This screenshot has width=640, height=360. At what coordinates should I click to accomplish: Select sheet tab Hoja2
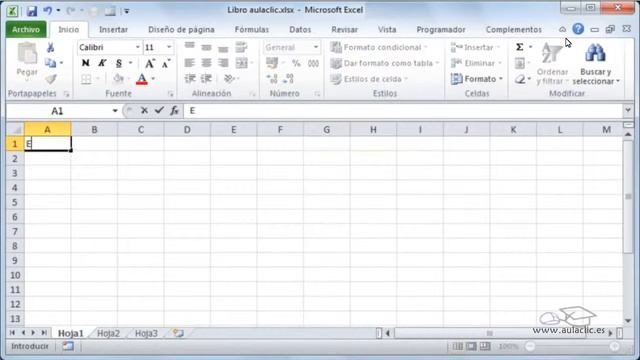(x=109, y=333)
